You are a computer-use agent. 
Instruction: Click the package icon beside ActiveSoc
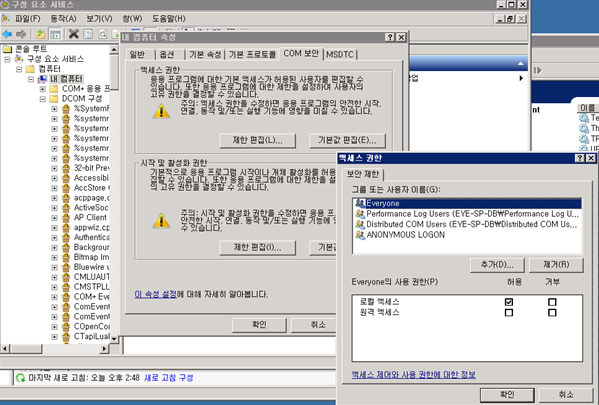point(66,208)
